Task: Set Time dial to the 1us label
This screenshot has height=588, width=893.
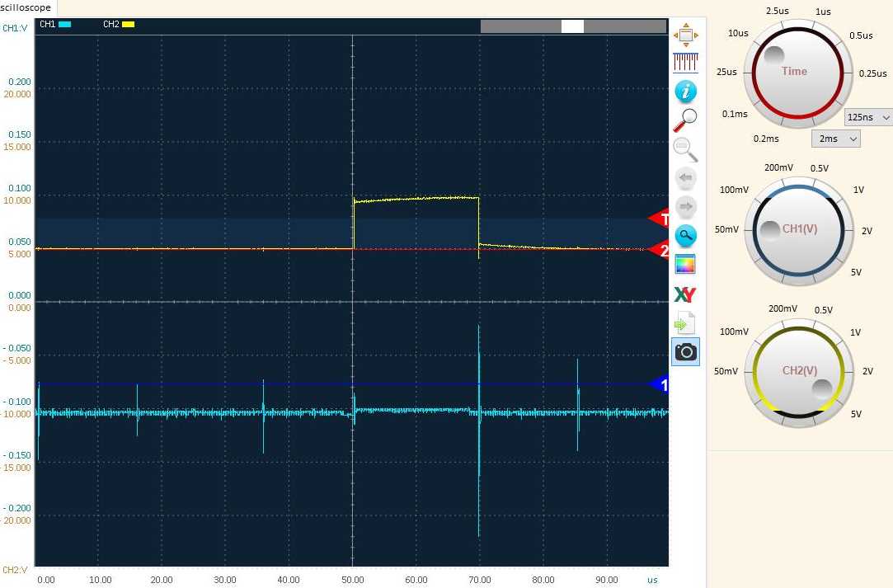Action: pos(823,12)
